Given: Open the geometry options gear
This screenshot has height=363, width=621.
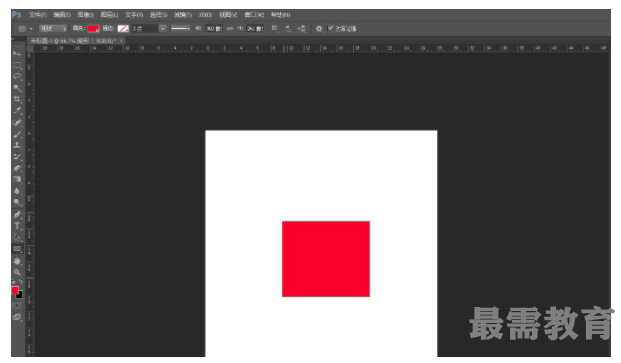Looking at the screenshot, I should pos(319,29).
